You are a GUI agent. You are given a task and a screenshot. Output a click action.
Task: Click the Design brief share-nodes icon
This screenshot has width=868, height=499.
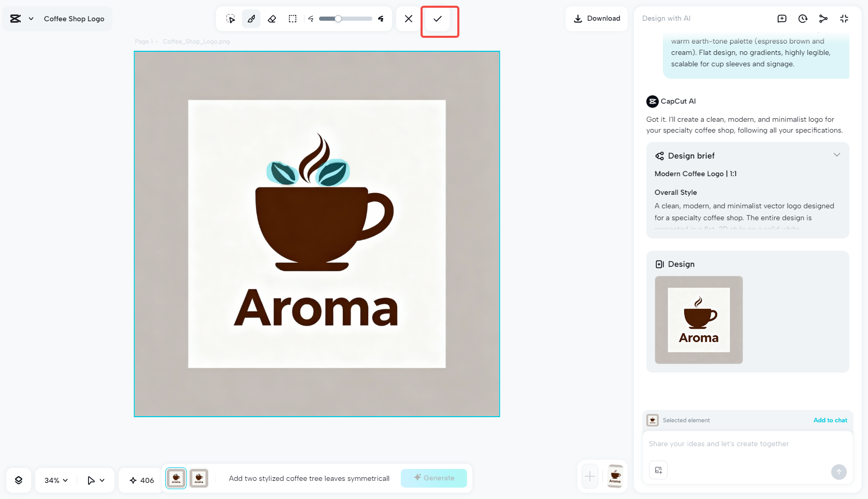click(659, 156)
